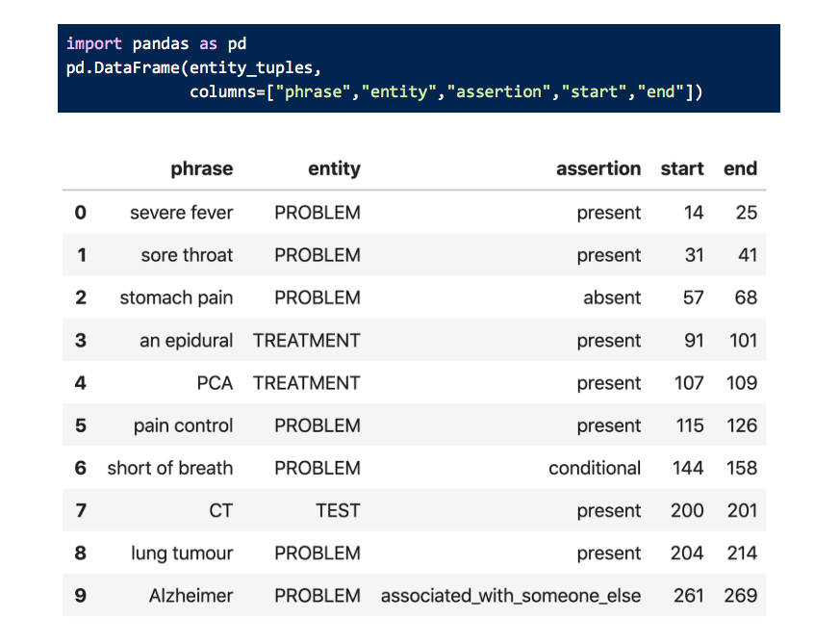Click the entity column header
The image size is (840, 644).
click(334, 168)
